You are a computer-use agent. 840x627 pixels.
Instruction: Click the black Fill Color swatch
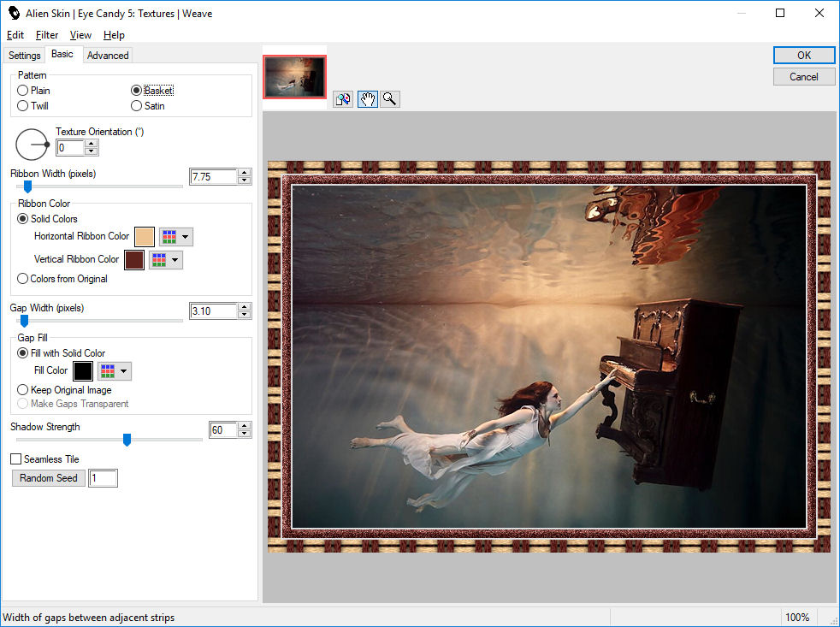coord(83,371)
